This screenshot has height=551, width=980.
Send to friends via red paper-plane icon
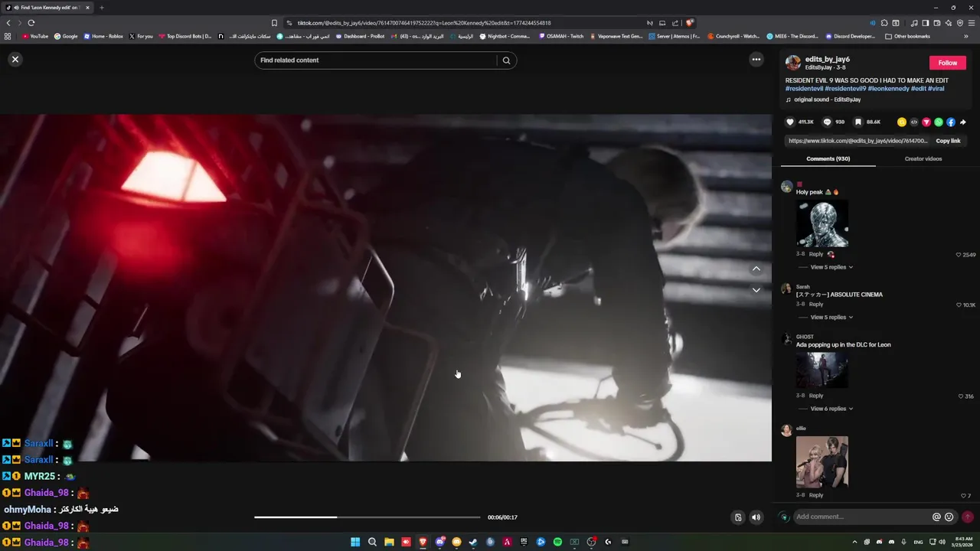tap(926, 122)
